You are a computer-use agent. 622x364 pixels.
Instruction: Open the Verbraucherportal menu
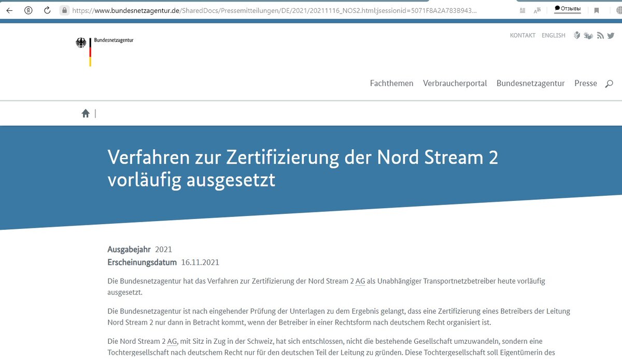(x=455, y=83)
